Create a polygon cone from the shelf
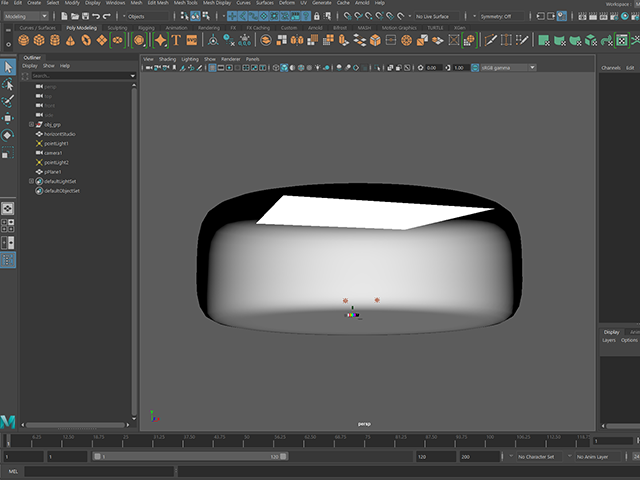 pos(70,40)
